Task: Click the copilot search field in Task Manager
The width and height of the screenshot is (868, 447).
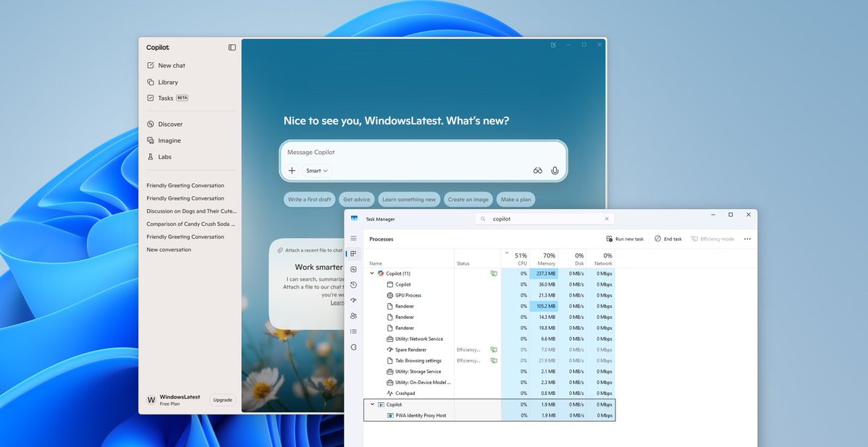Action: [x=543, y=218]
